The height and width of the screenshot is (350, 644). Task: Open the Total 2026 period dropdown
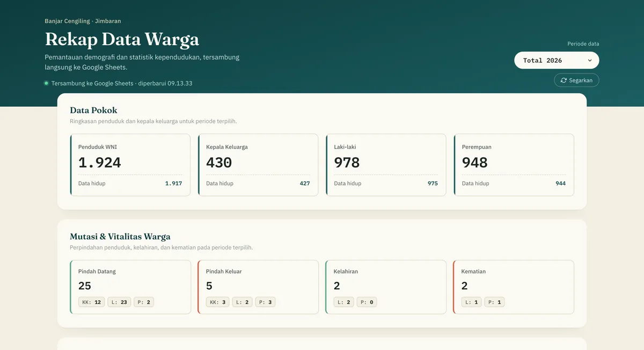click(x=557, y=60)
